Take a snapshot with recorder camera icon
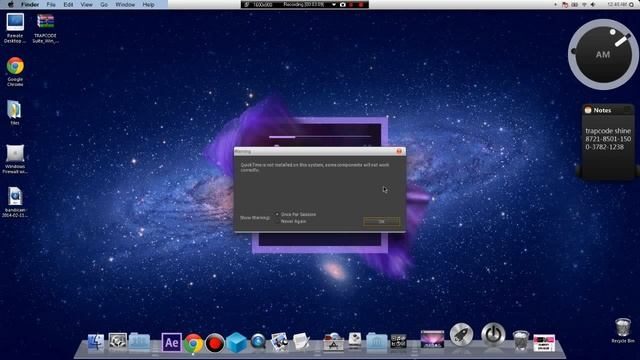The height and width of the screenshot is (360, 640). [x=343, y=4]
